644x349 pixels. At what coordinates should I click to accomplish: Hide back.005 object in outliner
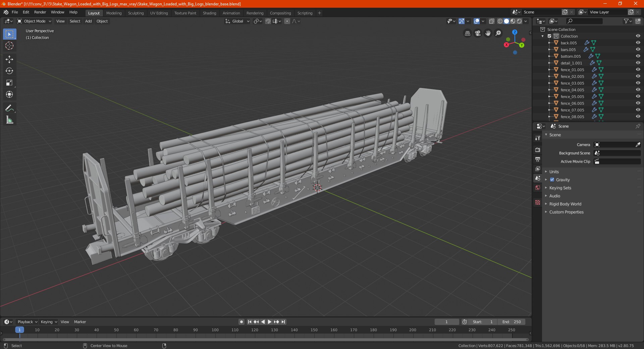tap(638, 43)
